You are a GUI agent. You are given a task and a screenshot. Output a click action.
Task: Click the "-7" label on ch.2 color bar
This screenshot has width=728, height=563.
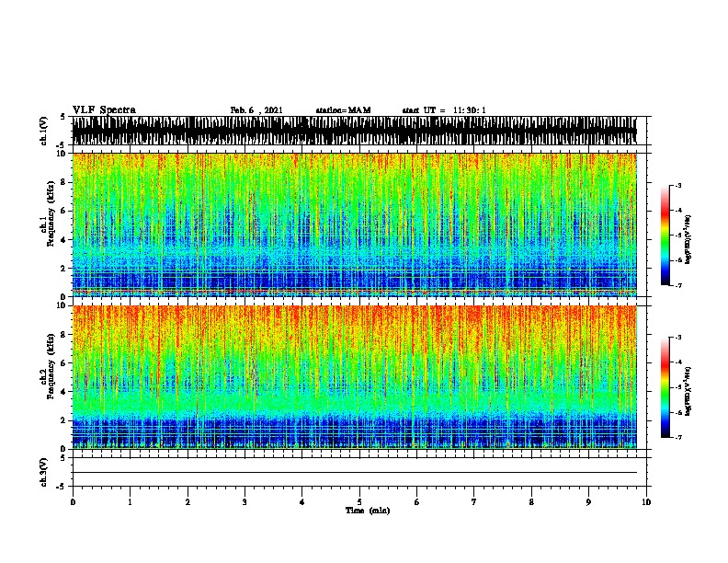(x=677, y=437)
